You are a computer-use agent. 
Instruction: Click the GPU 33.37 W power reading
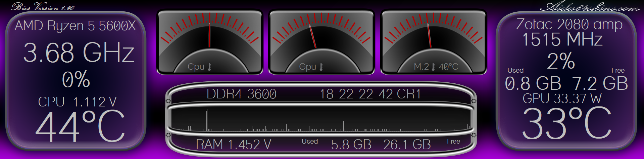(x=562, y=98)
